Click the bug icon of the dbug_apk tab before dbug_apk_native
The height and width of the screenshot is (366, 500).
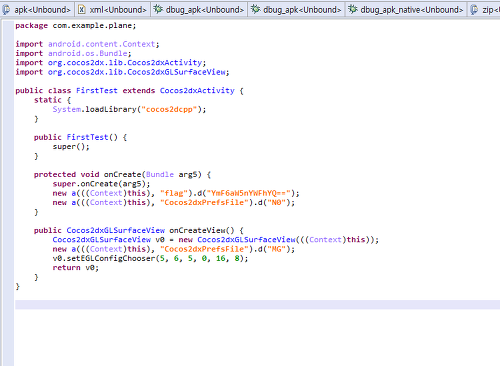(255, 9)
